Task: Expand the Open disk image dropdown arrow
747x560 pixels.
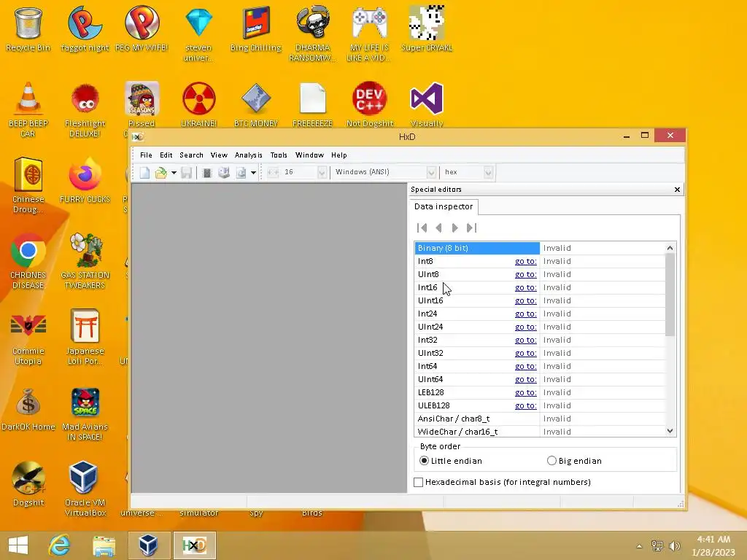Action: click(x=253, y=172)
